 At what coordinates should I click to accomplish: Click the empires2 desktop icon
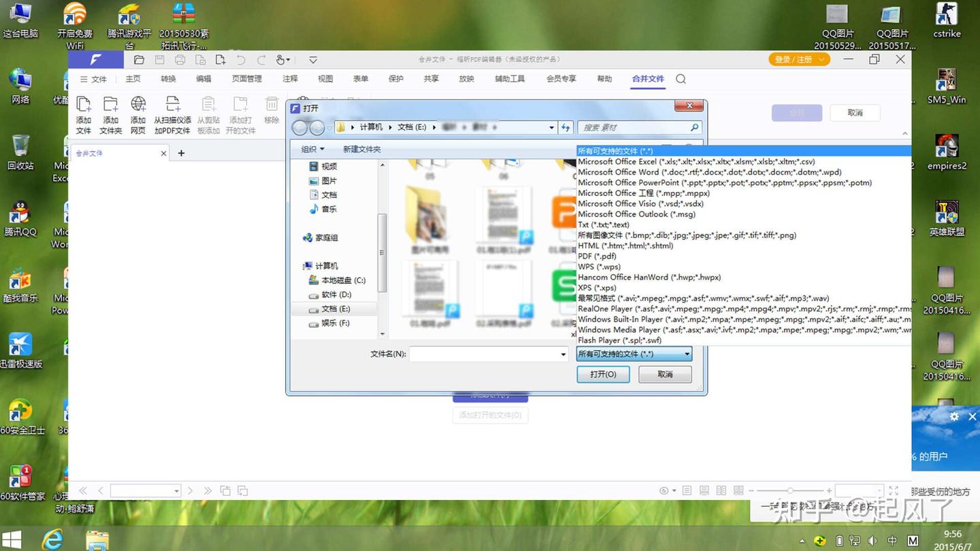pos(947,152)
